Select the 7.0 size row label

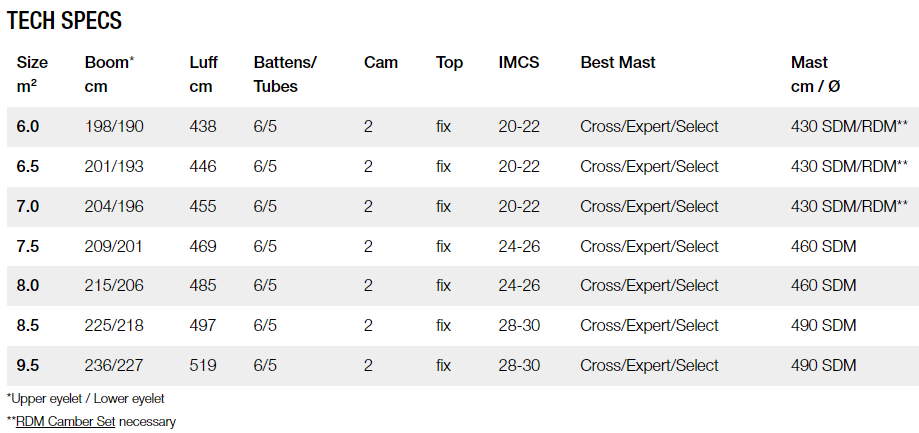(28, 206)
